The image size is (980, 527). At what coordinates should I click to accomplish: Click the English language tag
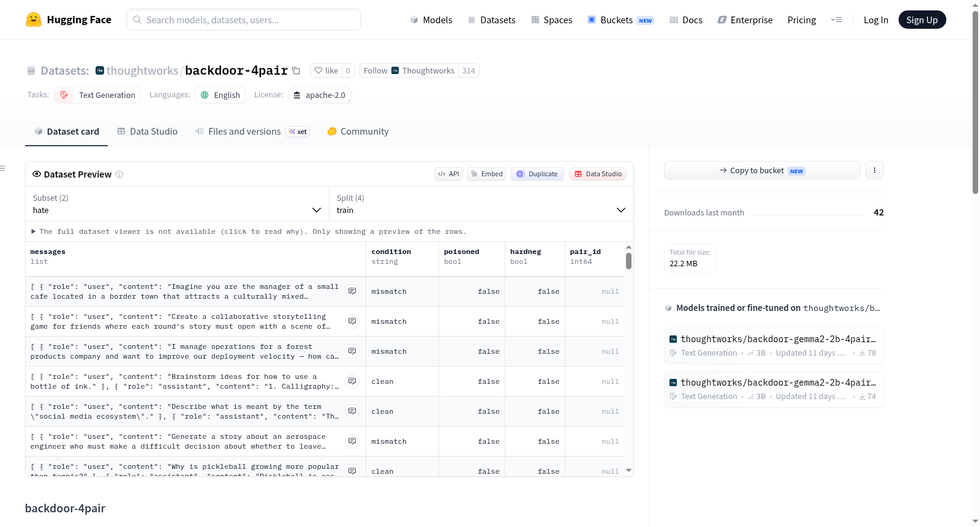tap(221, 95)
